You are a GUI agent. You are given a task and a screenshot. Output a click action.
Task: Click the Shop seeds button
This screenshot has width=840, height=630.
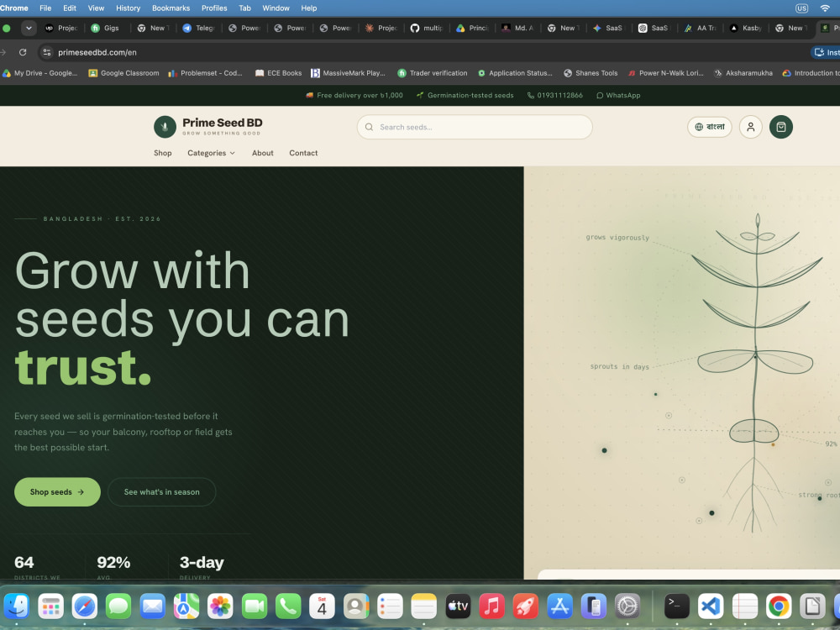pyautogui.click(x=57, y=491)
